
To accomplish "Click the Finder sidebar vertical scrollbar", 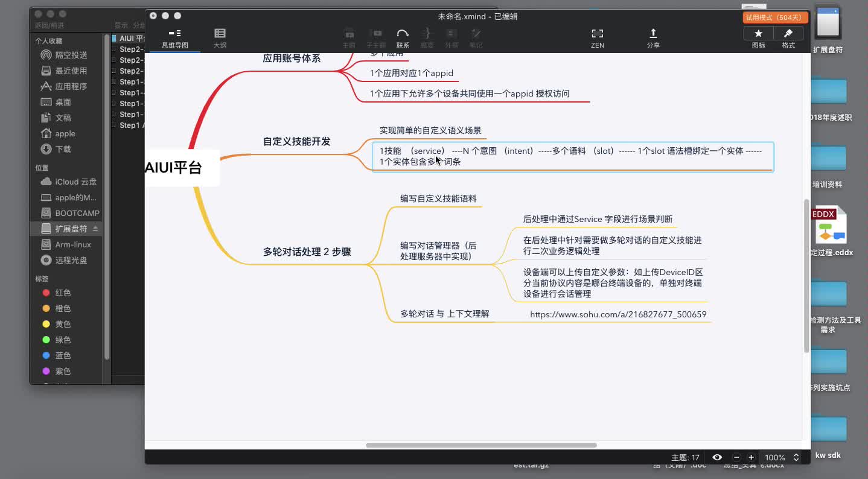I will coord(107,196).
